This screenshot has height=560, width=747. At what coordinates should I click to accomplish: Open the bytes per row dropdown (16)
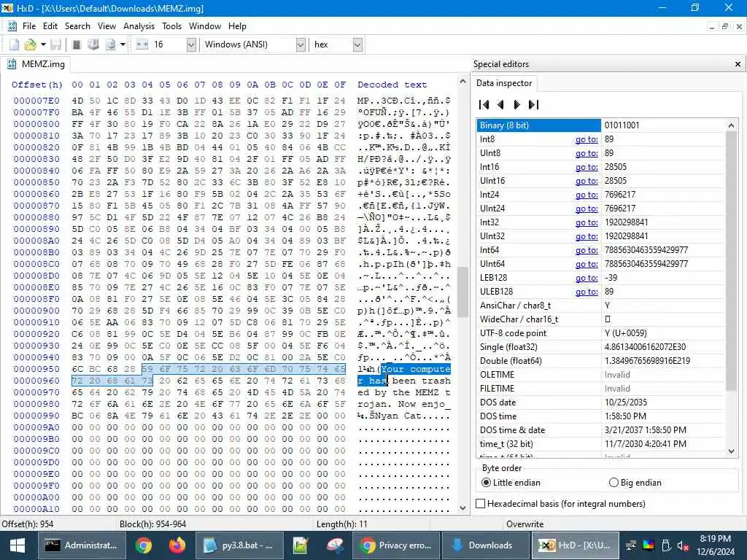tap(191, 44)
